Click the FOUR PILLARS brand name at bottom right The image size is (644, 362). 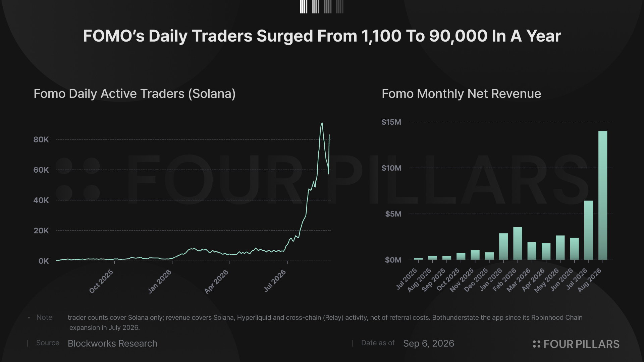pos(581,344)
